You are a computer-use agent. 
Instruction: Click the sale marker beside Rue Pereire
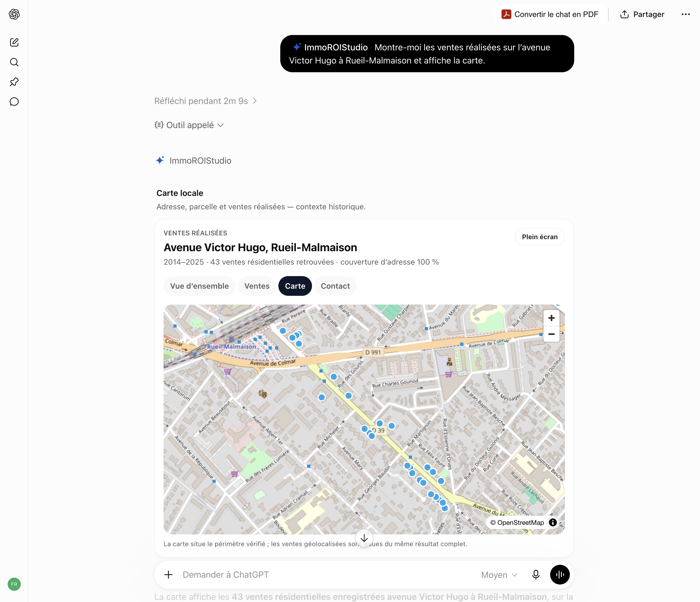click(x=283, y=331)
